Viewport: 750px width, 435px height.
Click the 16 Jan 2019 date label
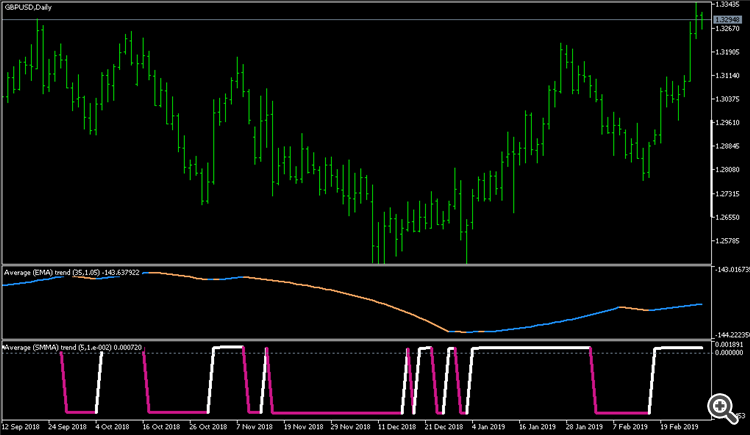[x=537, y=426]
